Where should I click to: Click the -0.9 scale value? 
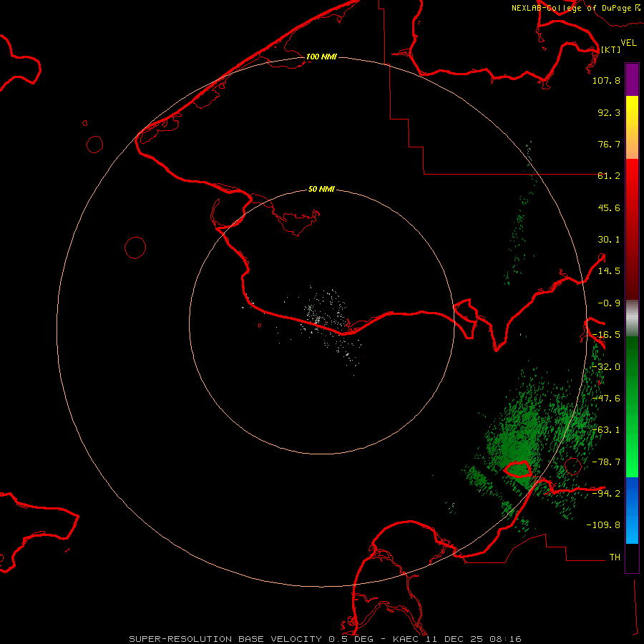coord(609,303)
